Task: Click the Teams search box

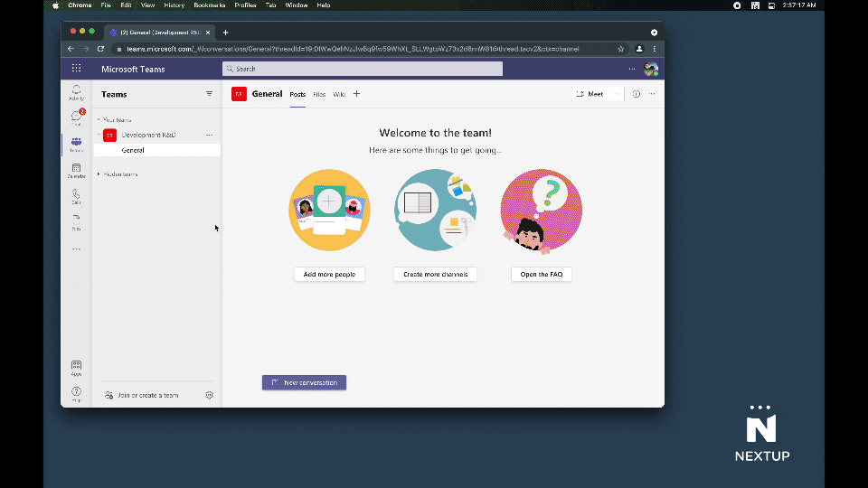Action: click(x=363, y=69)
